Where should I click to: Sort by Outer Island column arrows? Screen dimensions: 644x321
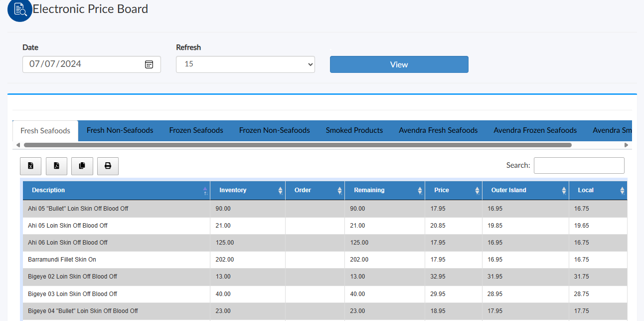click(564, 191)
